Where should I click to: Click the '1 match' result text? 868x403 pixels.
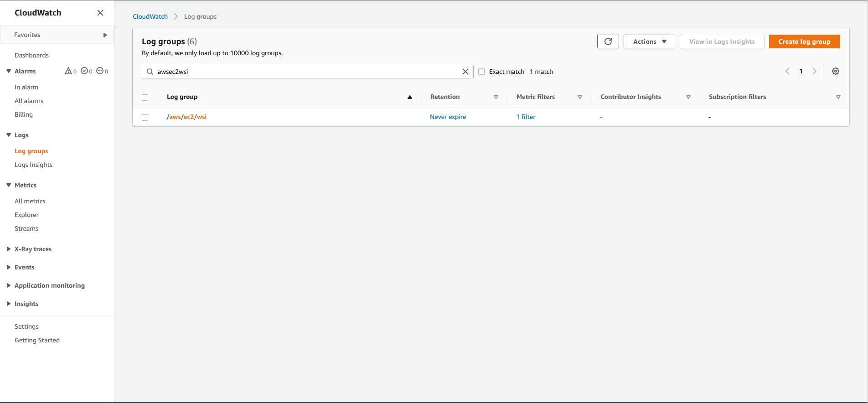coord(541,72)
